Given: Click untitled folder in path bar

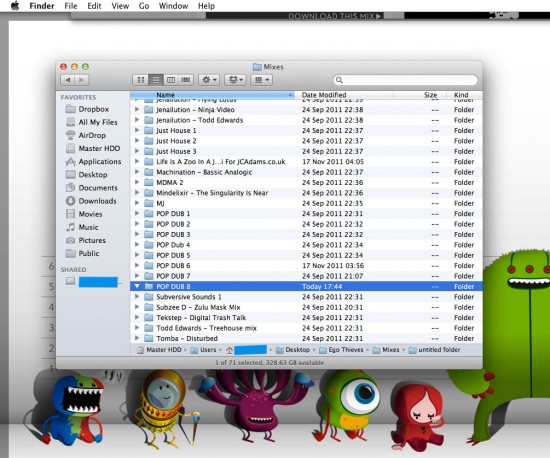Looking at the screenshot, I should pyautogui.click(x=435, y=350).
